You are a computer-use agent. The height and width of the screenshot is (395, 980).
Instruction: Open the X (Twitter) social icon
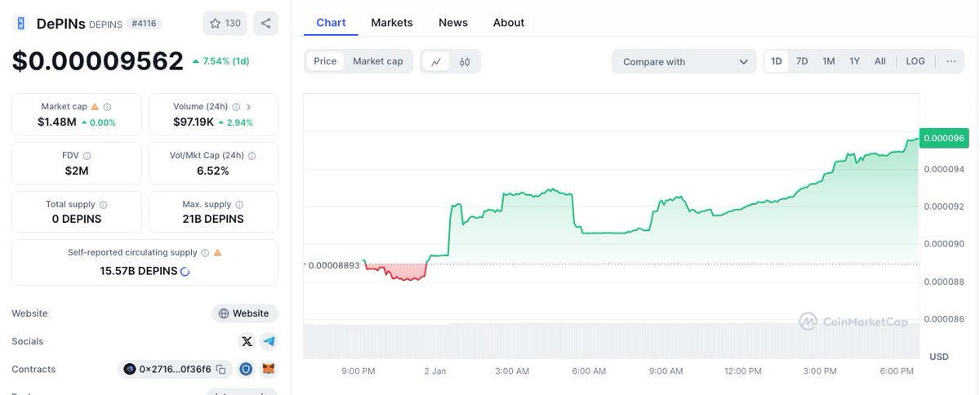click(x=247, y=341)
